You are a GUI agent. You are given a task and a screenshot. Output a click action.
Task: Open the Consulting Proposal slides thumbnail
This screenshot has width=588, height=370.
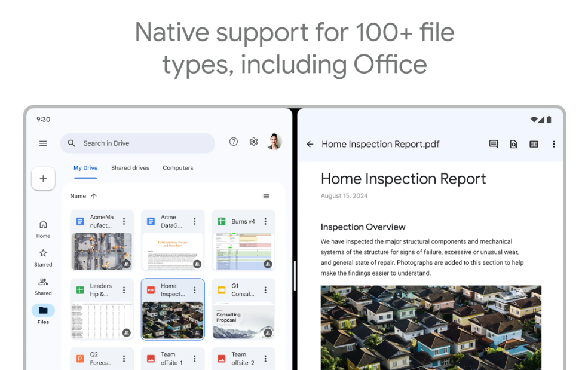pos(243,320)
